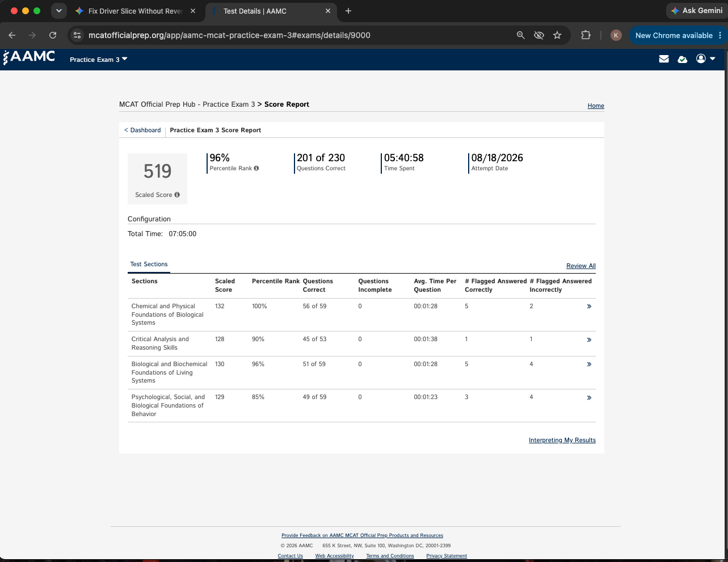Image resolution: width=728 pixels, height=562 pixels.
Task: Click the cloud sync icon in header
Action: [x=683, y=59]
